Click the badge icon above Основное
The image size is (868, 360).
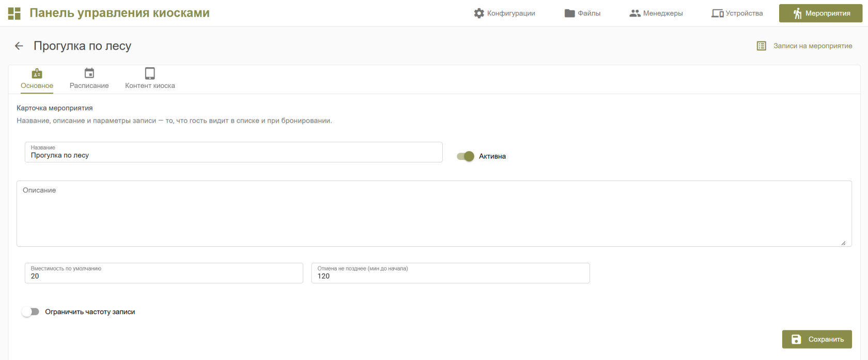37,73
